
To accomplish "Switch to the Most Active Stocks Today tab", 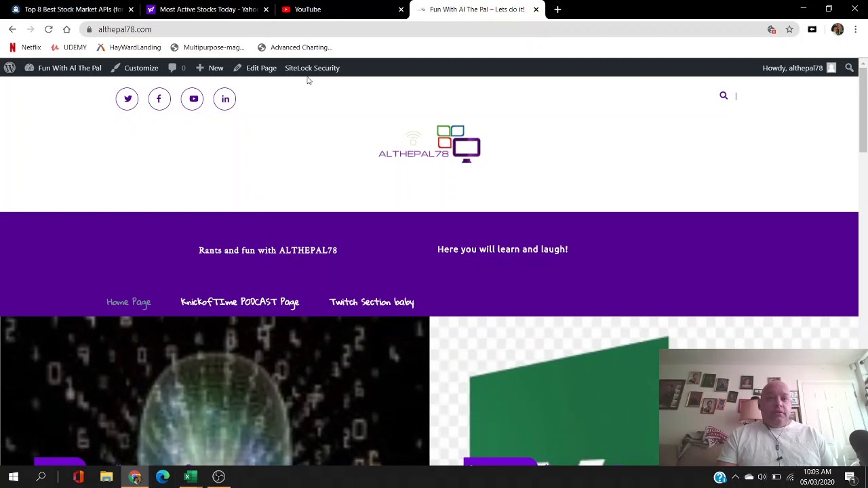I will pos(203,9).
